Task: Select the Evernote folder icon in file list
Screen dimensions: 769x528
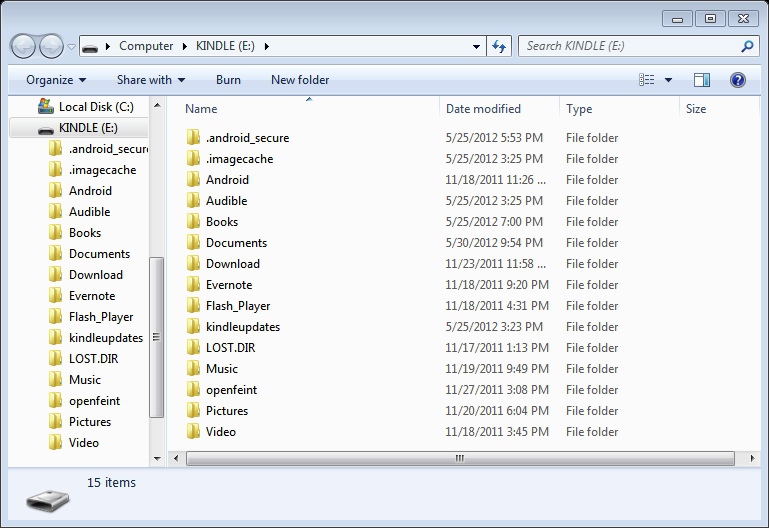Action: click(x=194, y=285)
